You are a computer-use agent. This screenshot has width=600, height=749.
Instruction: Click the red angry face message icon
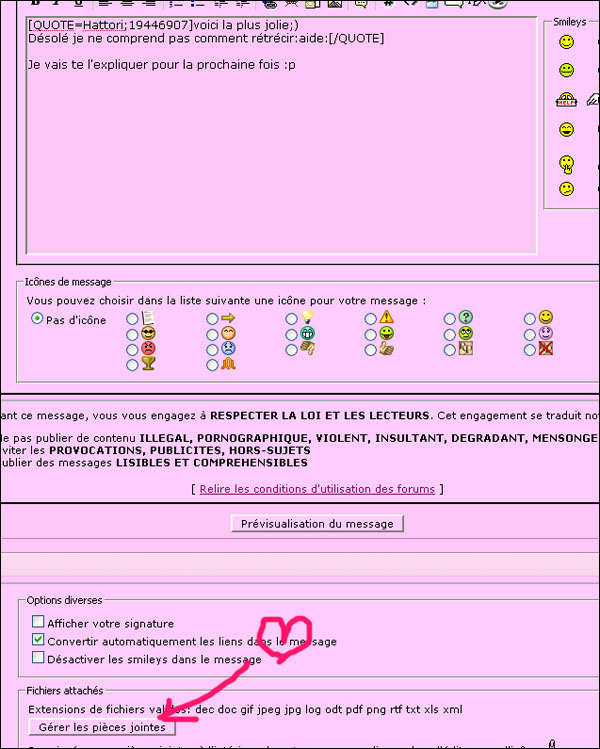point(149,349)
